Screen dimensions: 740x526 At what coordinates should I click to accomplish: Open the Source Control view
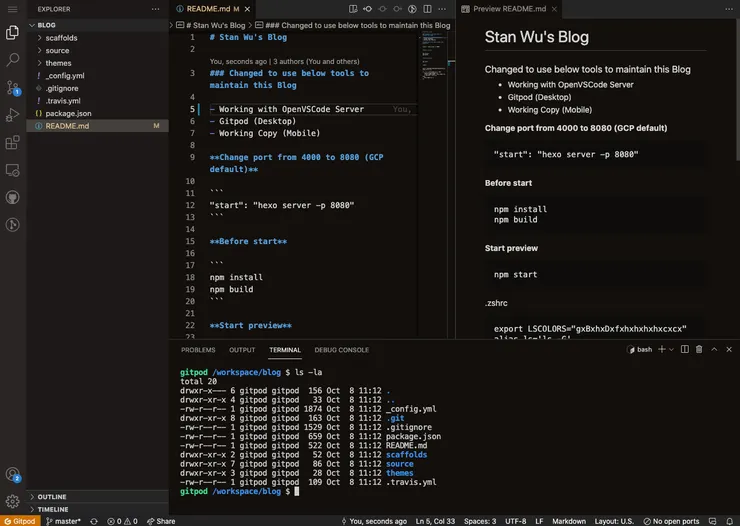pos(13,87)
